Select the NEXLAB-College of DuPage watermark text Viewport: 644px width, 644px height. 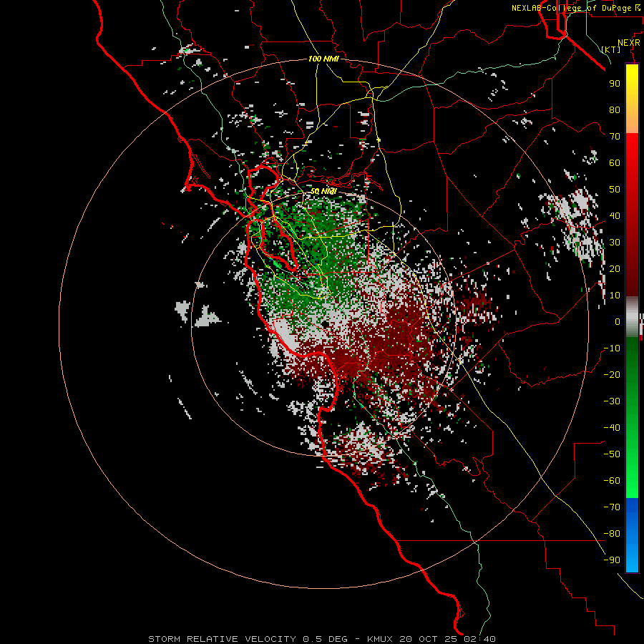(x=572, y=8)
